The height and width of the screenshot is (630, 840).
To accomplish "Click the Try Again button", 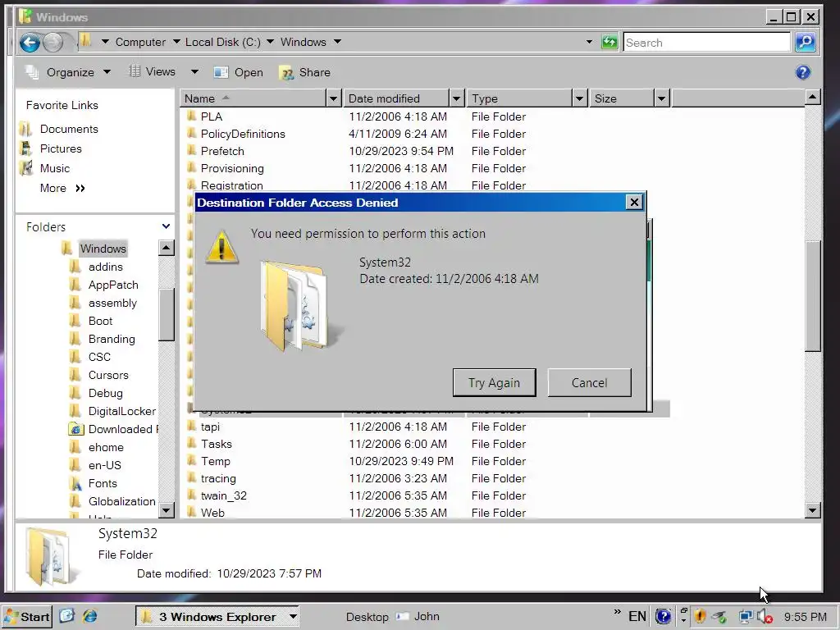I will coord(494,382).
